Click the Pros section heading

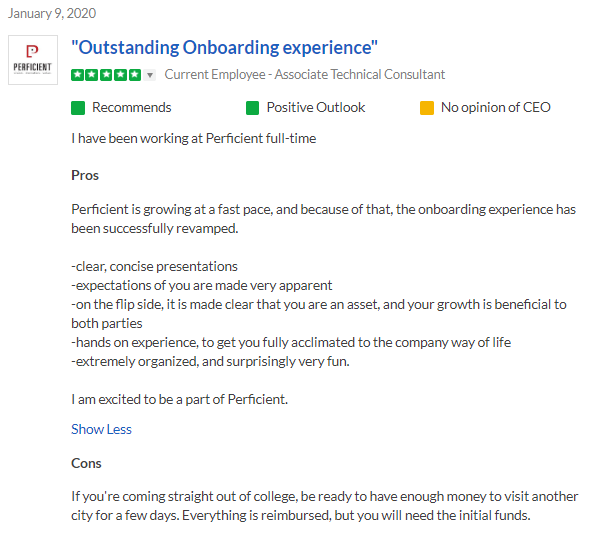tap(85, 175)
